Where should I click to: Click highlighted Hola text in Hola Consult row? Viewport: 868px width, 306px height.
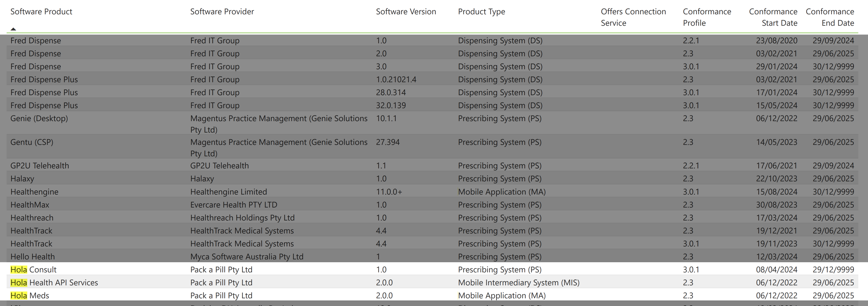tap(18, 269)
